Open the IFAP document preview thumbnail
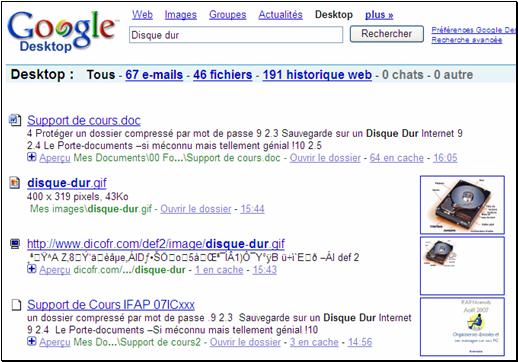Screen dimensions: 518x362 click(x=462, y=327)
